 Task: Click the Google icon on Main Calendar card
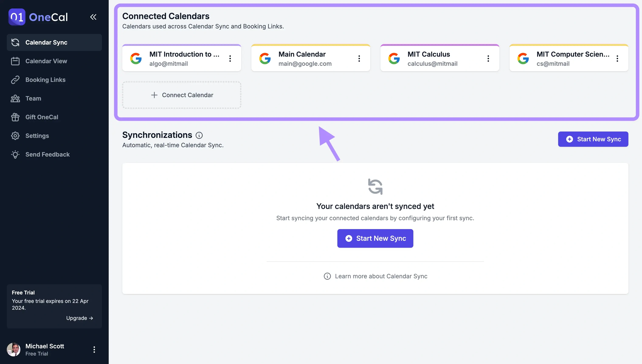click(265, 59)
